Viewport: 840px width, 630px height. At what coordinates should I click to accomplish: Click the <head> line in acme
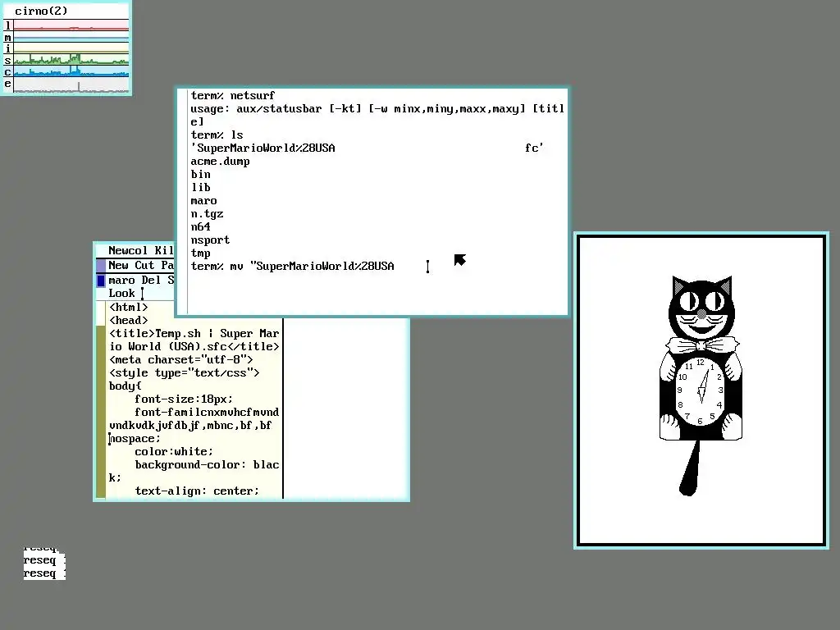point(129,321)
